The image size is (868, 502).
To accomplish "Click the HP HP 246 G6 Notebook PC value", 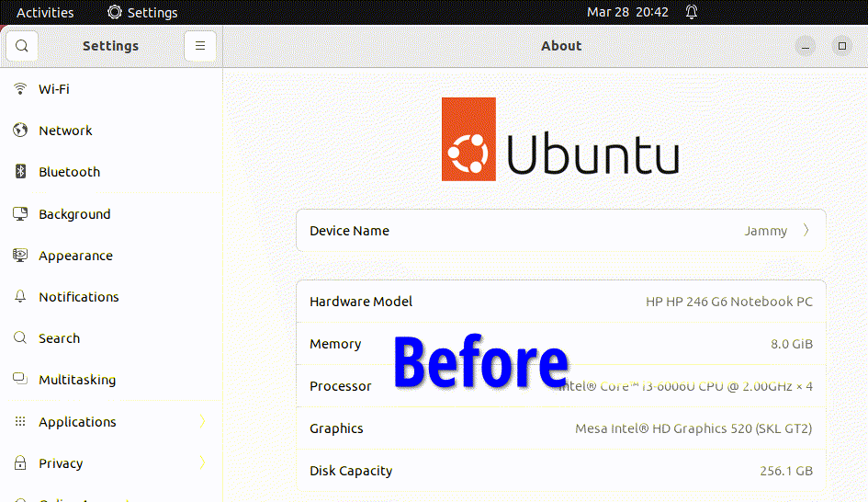I will point(729,302).
